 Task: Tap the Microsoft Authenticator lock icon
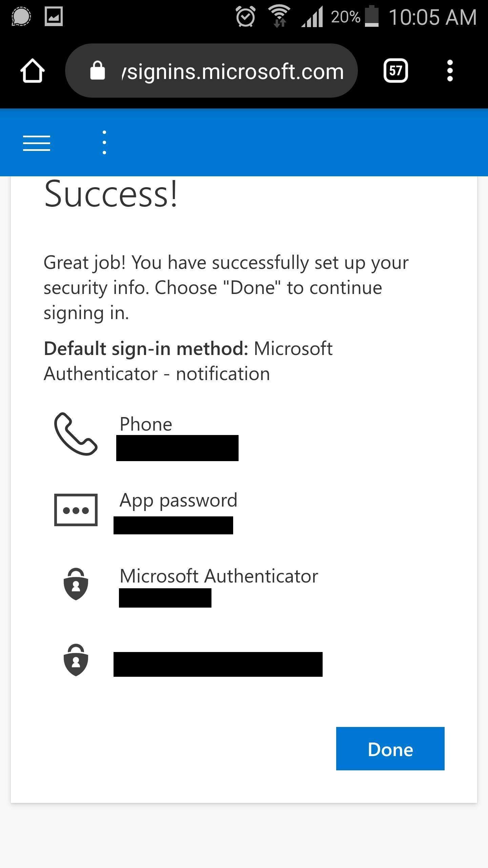click(x=76, y=584)
